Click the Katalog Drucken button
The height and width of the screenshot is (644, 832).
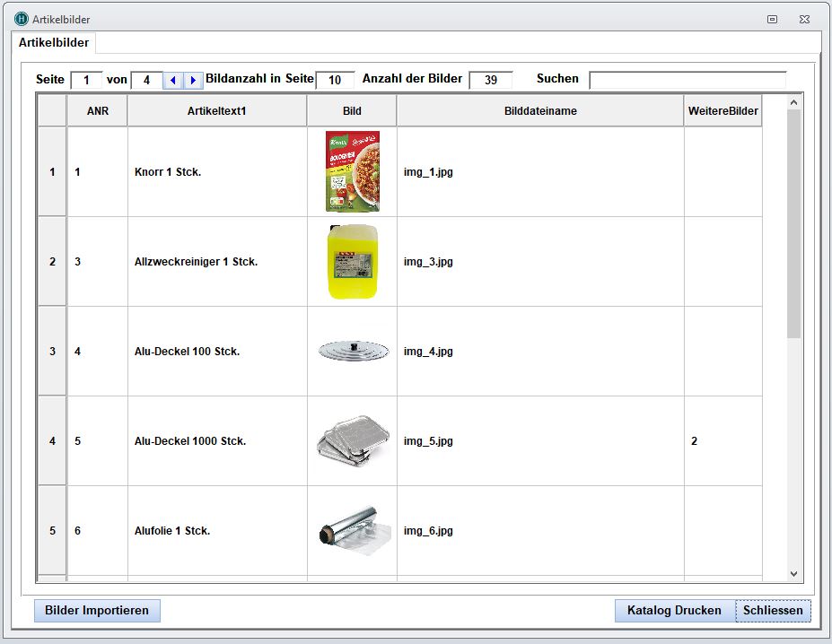tap(674, 611)
